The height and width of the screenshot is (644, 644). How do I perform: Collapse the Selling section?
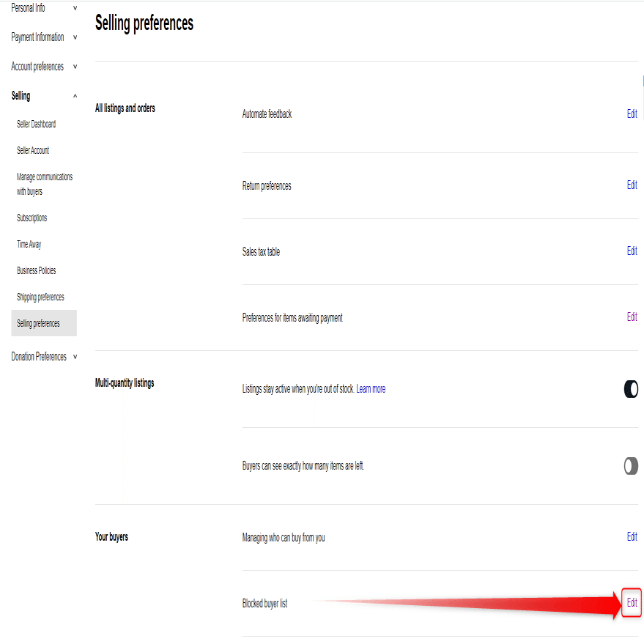pyautogui.click(x=44, y=96)
